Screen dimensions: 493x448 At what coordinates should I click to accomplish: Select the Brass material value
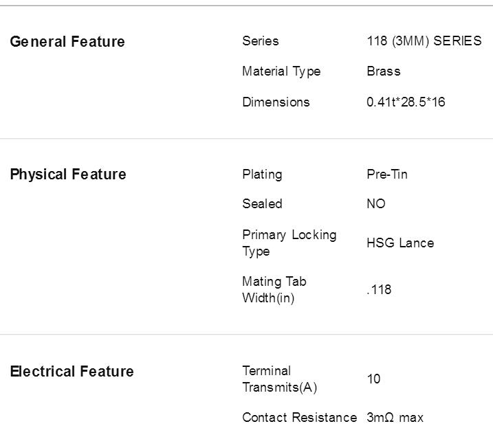384,71
